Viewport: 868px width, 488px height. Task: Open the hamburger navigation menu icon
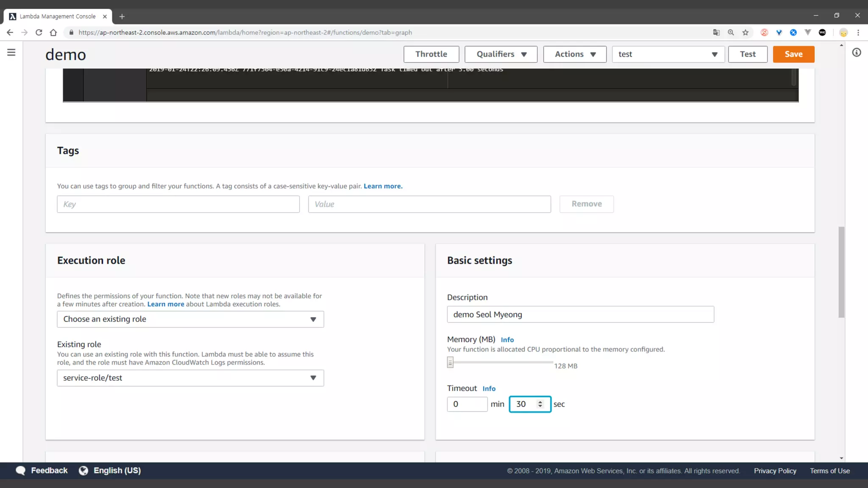pyautogui.click(x=11, y=53)
